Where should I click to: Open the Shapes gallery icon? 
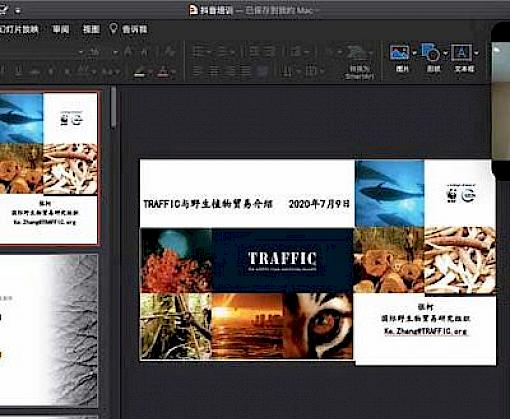(430, 52)
